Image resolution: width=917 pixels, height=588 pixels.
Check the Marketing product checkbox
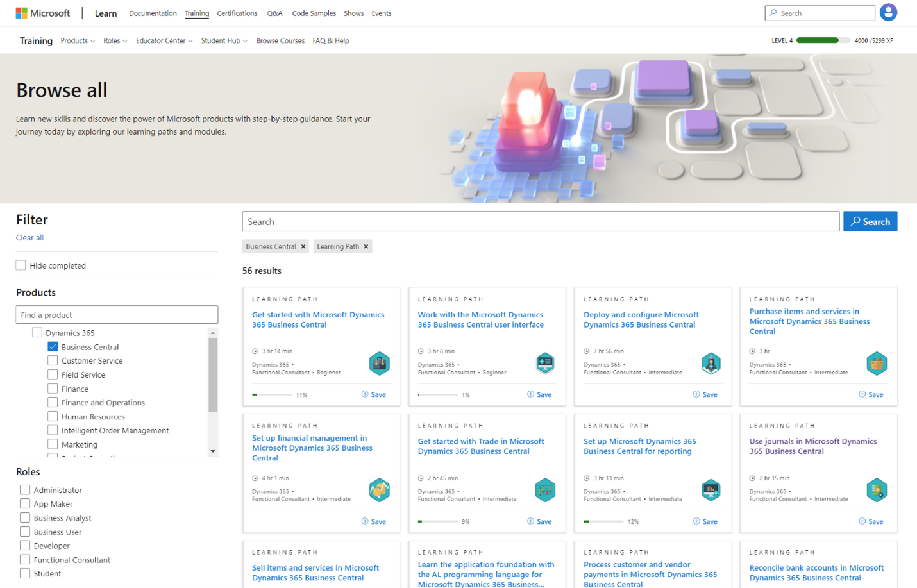53,444
